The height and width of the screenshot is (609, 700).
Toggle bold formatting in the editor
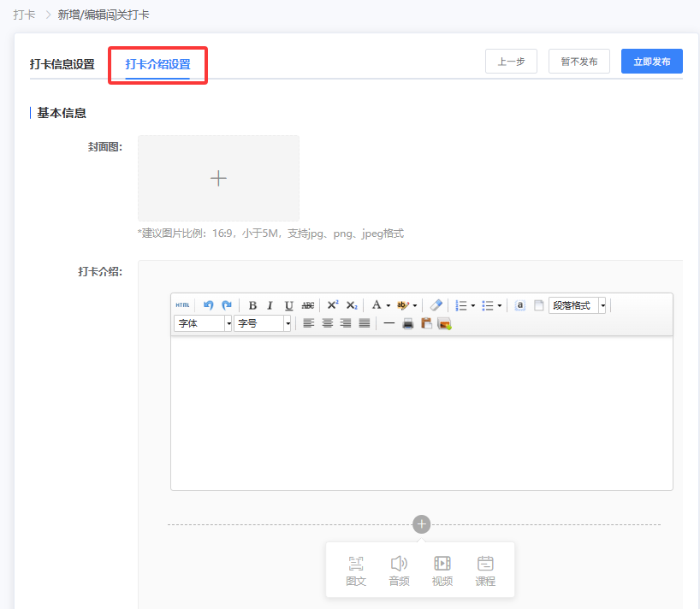pyautogui.click(x=252, y=305)
